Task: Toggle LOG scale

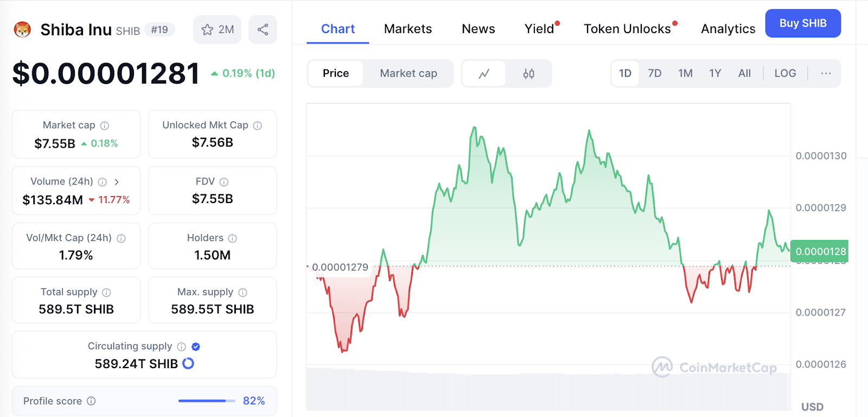Action: (785, 73)
